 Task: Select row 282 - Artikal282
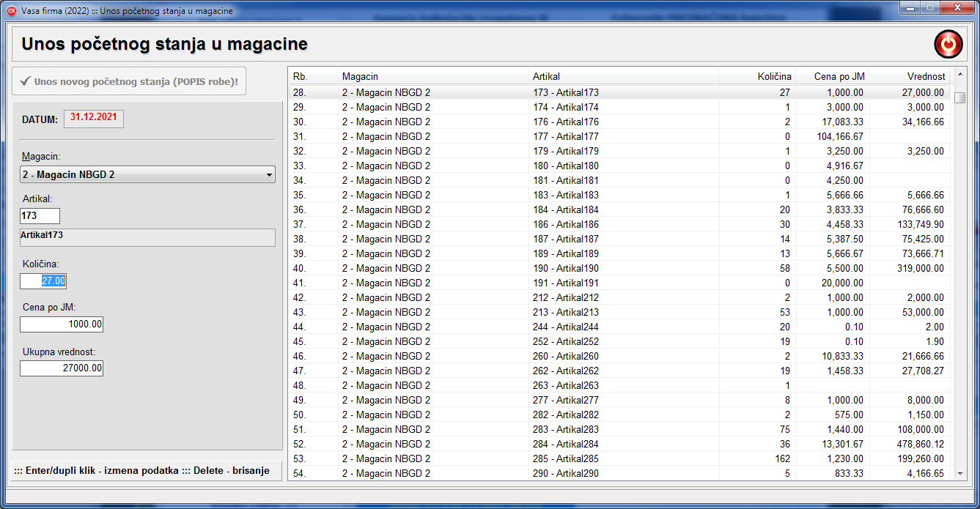(x=619, y=415)
